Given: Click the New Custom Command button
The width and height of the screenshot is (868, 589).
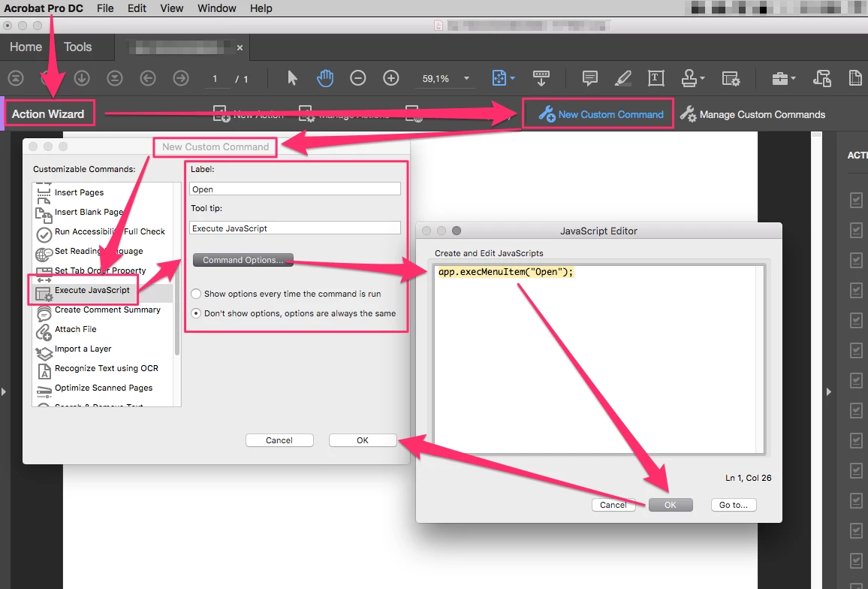Looking at the screenshot, I should (601, 114).
